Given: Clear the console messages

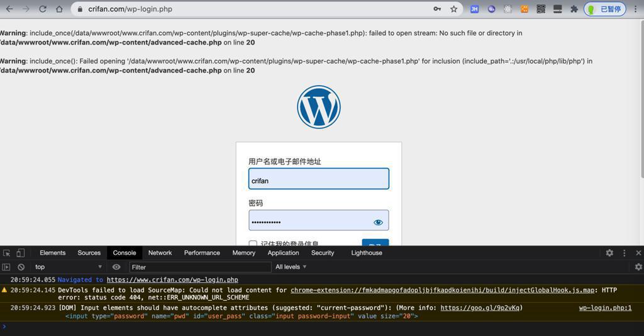Looking at the screenshot, I should (x=21, y=267).
